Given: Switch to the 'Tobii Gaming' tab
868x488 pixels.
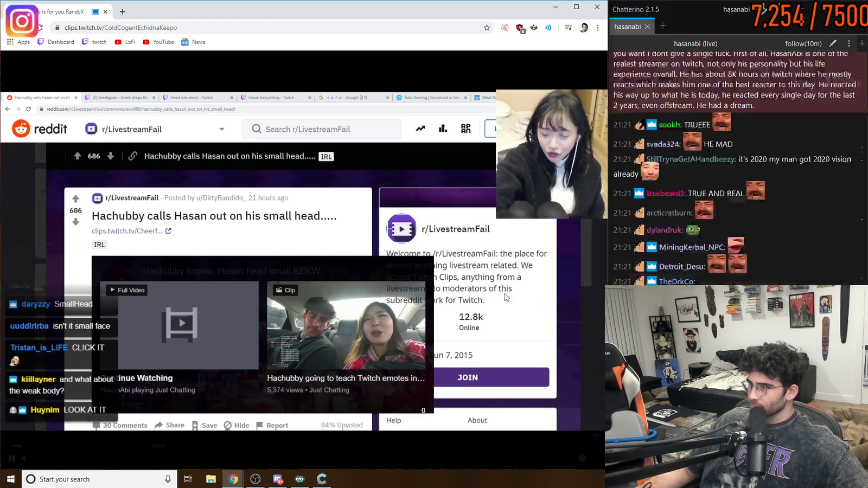Looking at the screenshot, I should (431, 98).
